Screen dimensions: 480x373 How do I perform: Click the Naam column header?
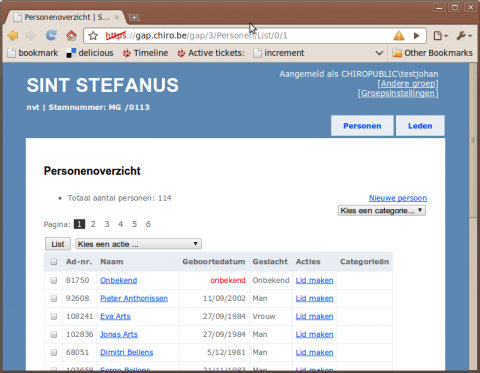tap(112, 262)
